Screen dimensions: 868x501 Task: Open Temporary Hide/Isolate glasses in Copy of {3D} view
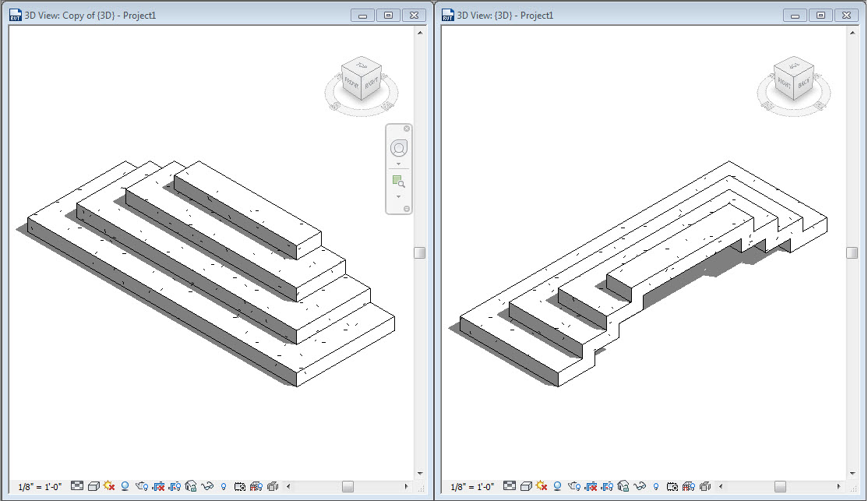(207, 486)
